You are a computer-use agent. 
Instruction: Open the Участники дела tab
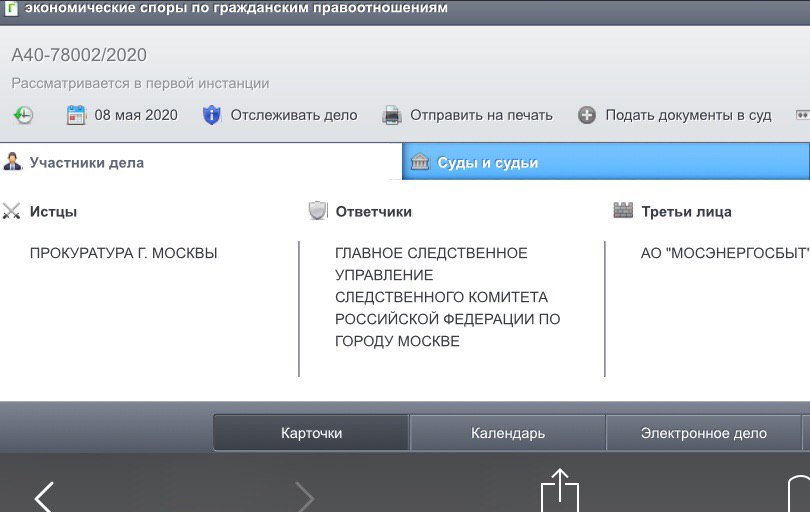click(x=201, y=162)
